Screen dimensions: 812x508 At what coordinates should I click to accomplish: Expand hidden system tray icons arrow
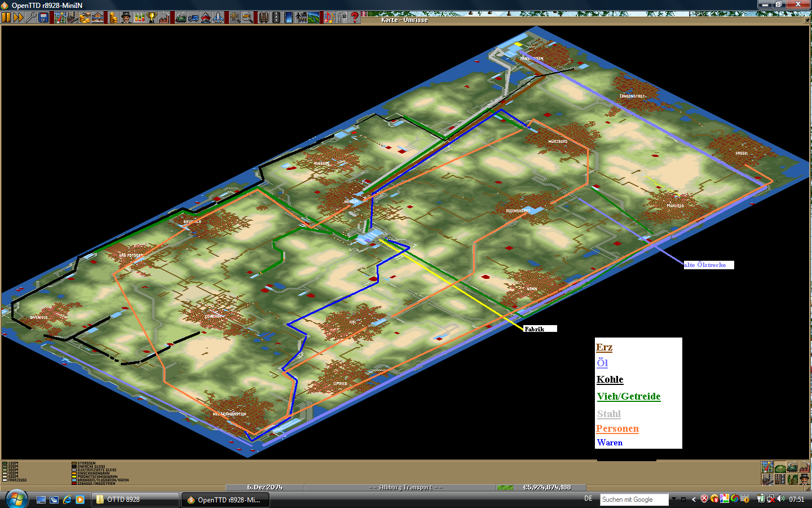(694, 500)
